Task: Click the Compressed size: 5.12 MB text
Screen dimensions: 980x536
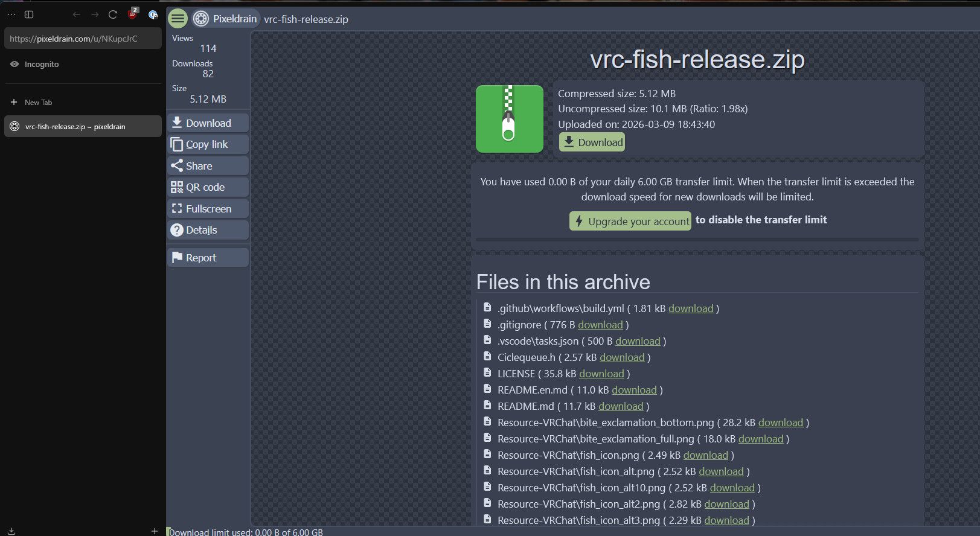Action: coord(617,94)
